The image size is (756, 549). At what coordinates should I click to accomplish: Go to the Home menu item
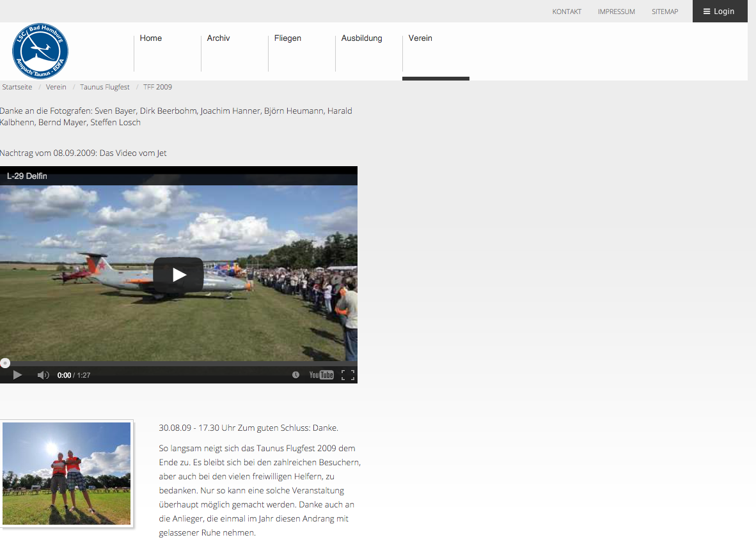pyautogui.click(x=150, y=38)
